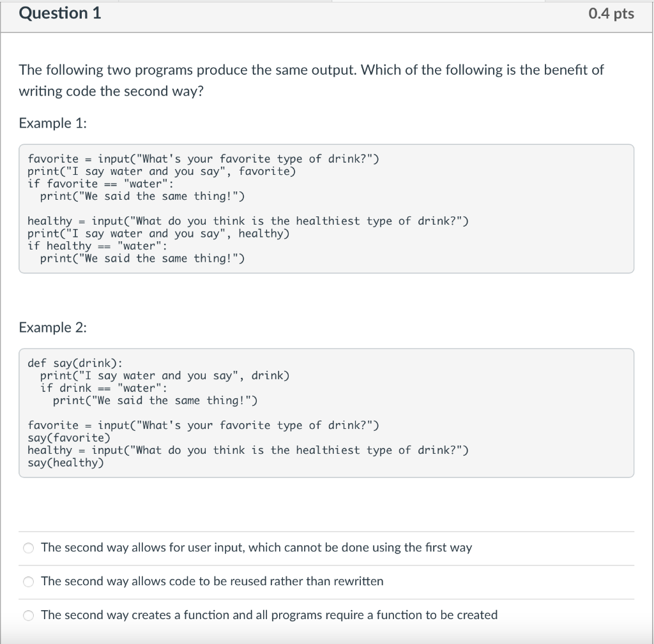Select the first answer's radio button

pyautogui.click(x=28, y=548)
